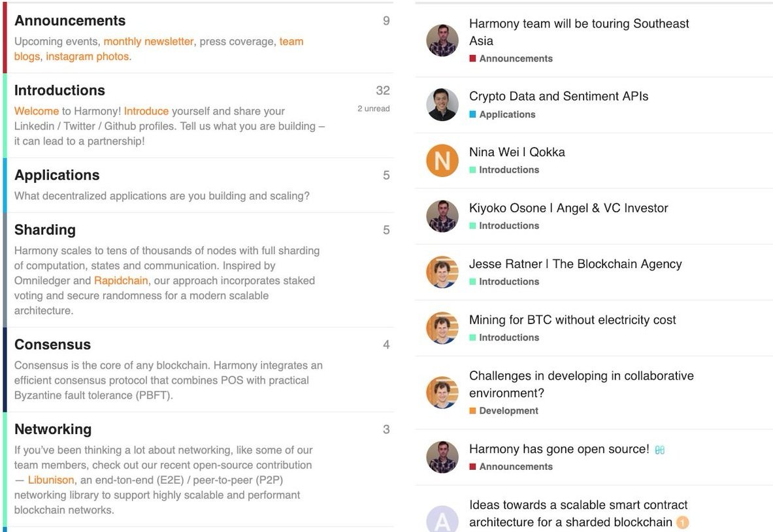Open the Rapidchain link in Sharding description
This screenshot has width=773, height=532.
point(121,280)
